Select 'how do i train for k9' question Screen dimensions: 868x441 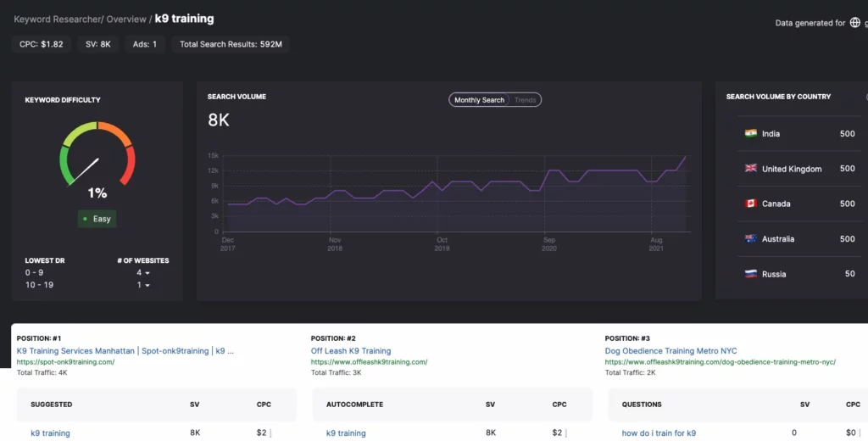pos(659,433)
